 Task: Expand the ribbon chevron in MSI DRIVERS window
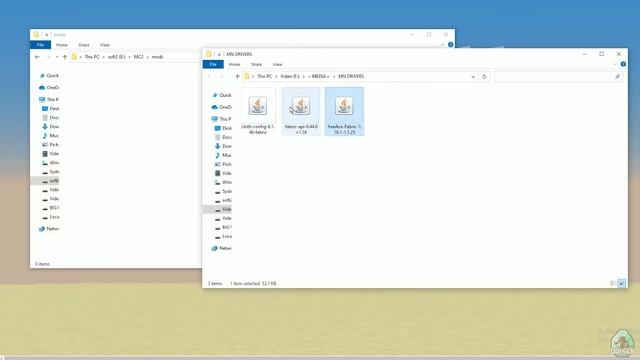[x=615, y=64]
